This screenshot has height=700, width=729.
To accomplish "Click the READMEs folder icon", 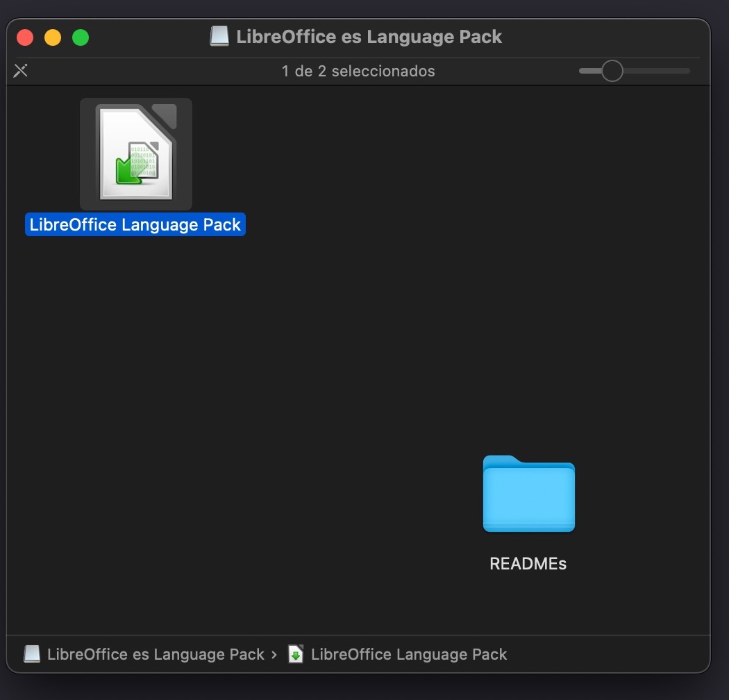I will coord(528,494).
